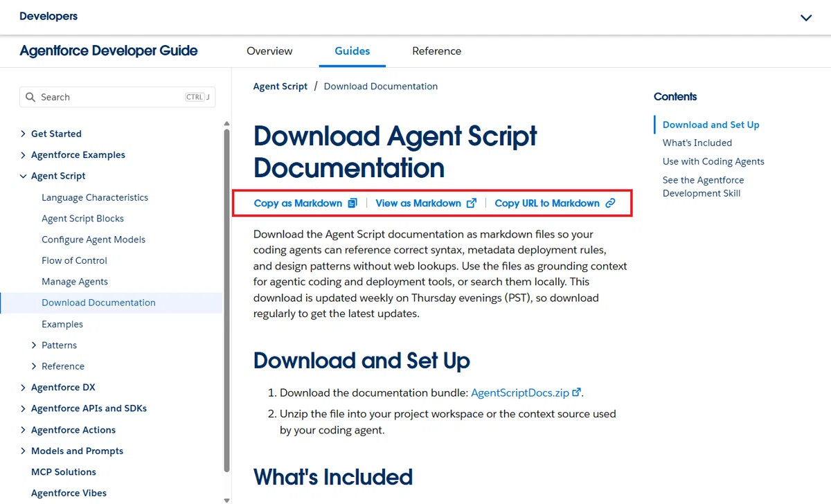The image size is (831, 504).
Task: Click the Download Documentation breadcrumb text
Action: coord(381,87)
